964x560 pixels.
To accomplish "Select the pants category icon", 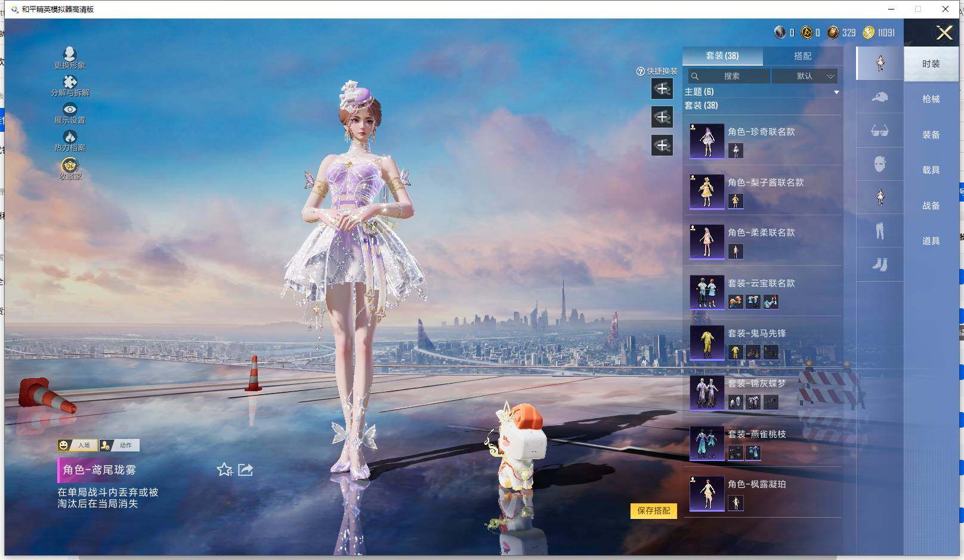I will point(880,231).
